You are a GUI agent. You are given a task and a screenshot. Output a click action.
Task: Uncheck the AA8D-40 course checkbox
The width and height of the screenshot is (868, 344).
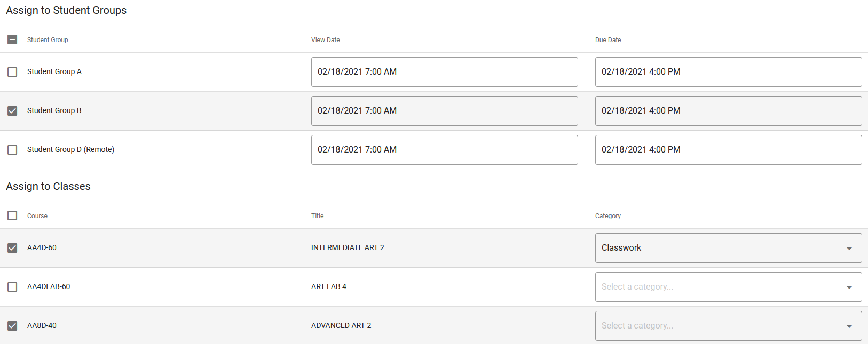tap(12, 326)
